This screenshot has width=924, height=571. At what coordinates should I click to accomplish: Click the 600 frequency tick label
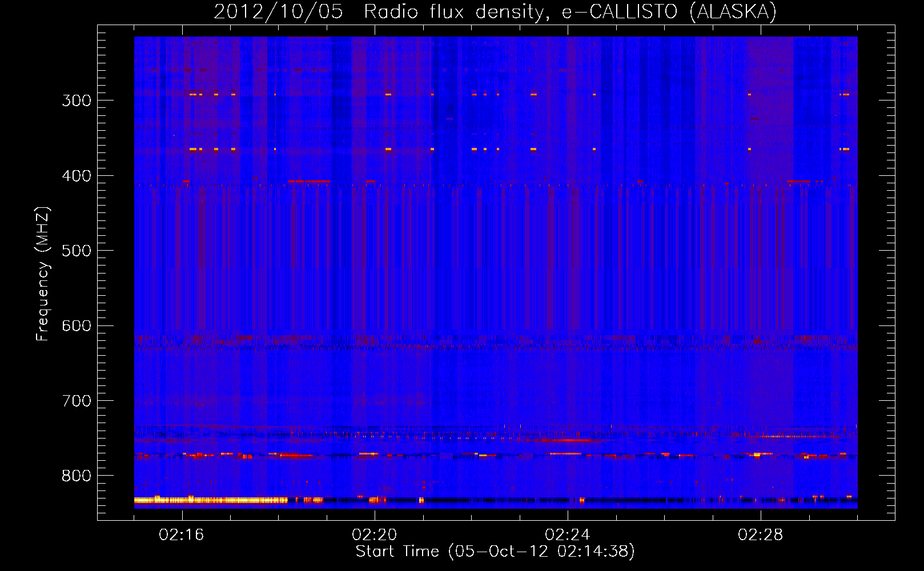[77, 325]
